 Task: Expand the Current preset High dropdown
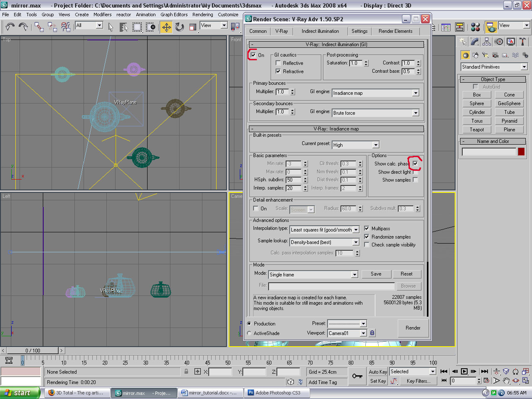click(375, 145)
